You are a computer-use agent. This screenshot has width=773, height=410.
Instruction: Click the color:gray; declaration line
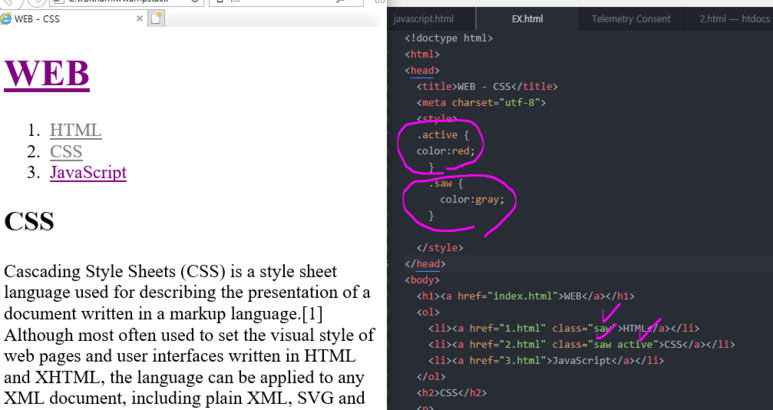click(x=472, y=200)
